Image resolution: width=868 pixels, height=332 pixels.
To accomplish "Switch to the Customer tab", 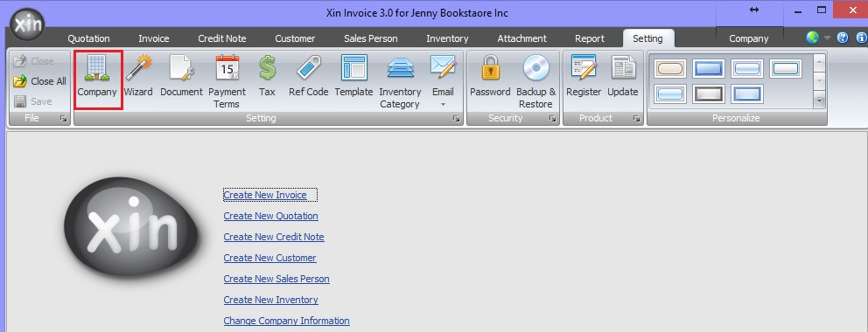I will (x=295, y=38).
